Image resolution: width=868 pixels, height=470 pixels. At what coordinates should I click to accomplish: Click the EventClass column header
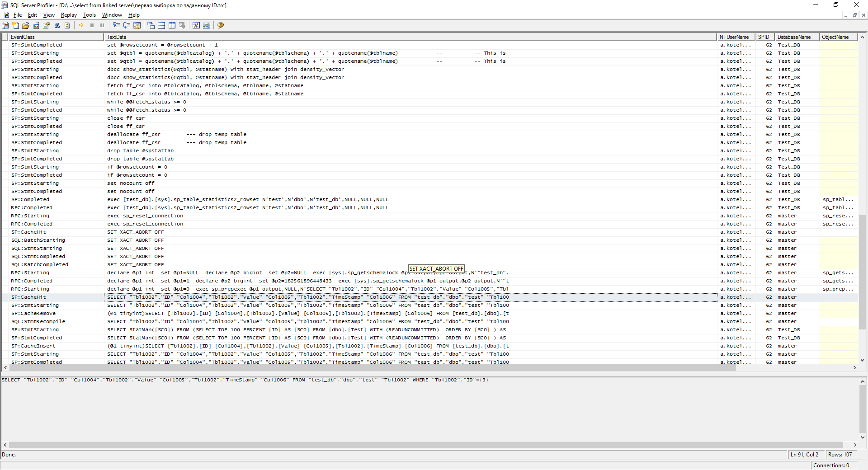(56, 37)
